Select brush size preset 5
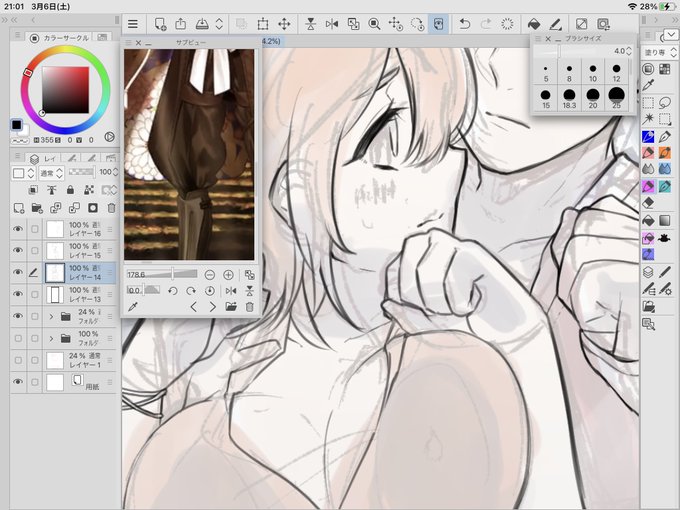 [546, 72]
